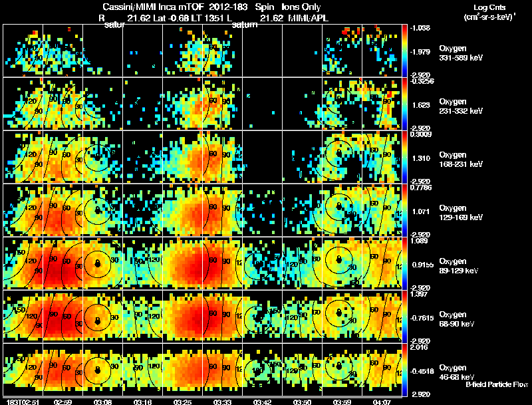Click the Cassini/MIMI Inca mTOF title
The height and width of the screenshot is (405, 532).
pos(152,7)
